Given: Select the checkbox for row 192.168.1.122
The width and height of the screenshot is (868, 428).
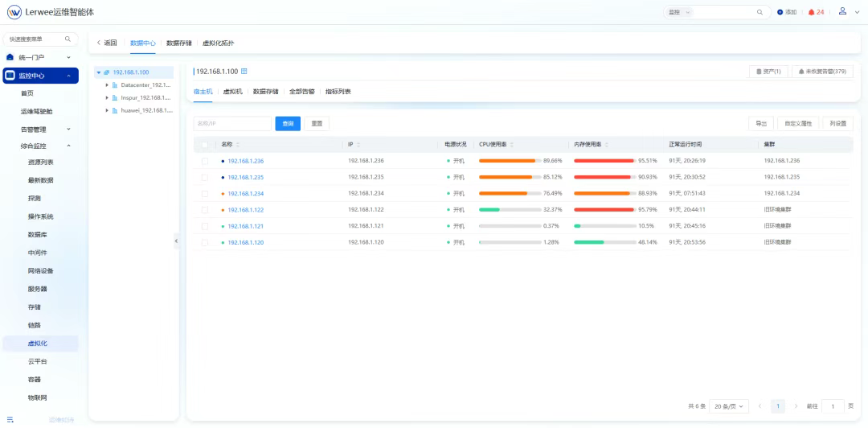Looking at the screenshot, I should pyautogui.click(x=205, y=209).
